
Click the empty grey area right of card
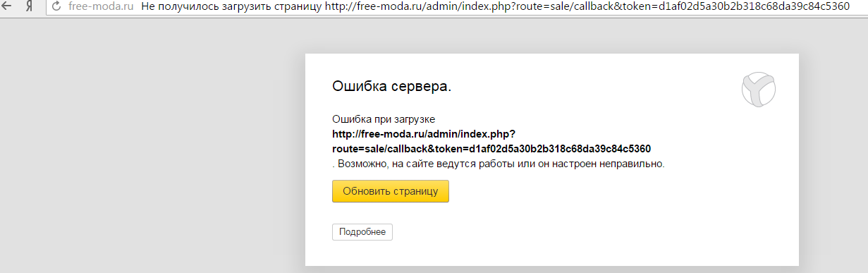(x=833, y=155)
